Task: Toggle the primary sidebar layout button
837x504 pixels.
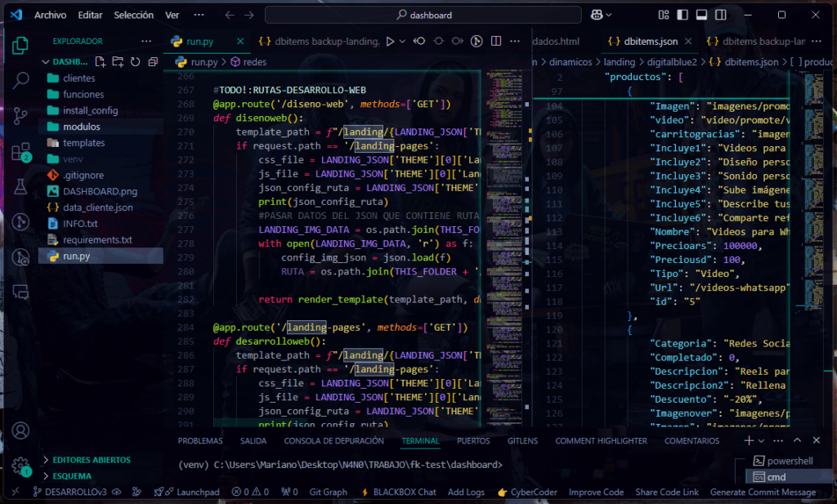Action: click(x=683, y=15)
